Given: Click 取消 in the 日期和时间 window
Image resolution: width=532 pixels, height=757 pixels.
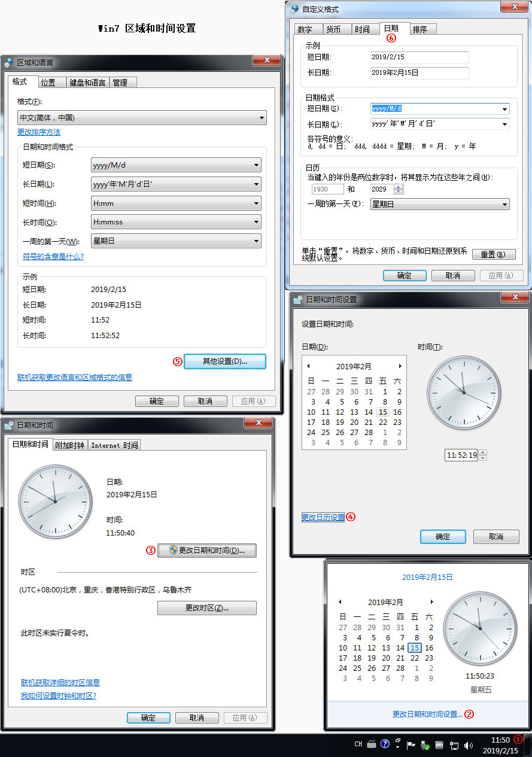Looking at the screenshot, I should click(x=197, y=718).
